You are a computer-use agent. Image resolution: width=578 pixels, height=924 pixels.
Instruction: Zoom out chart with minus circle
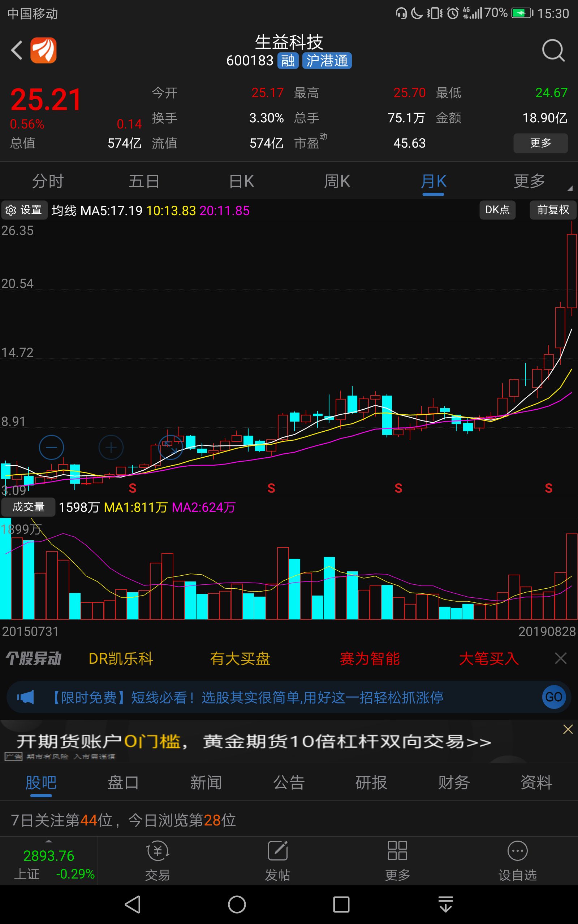point(52,447)
